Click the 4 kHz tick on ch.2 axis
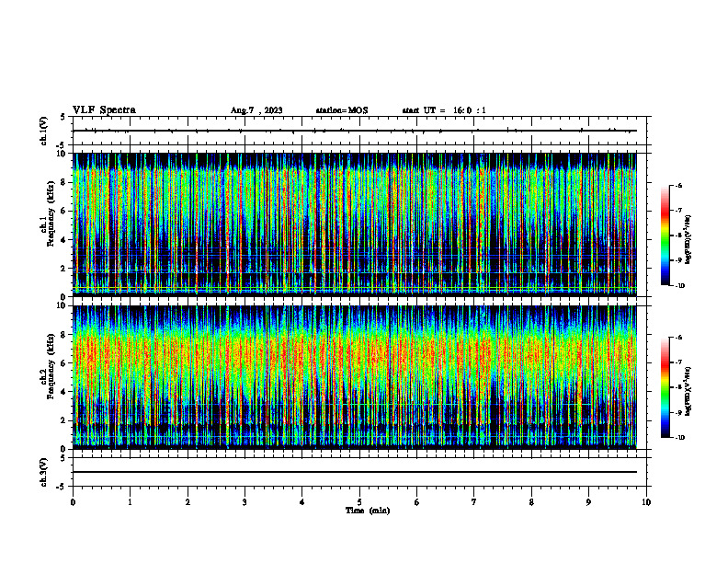 click(64, 392)
